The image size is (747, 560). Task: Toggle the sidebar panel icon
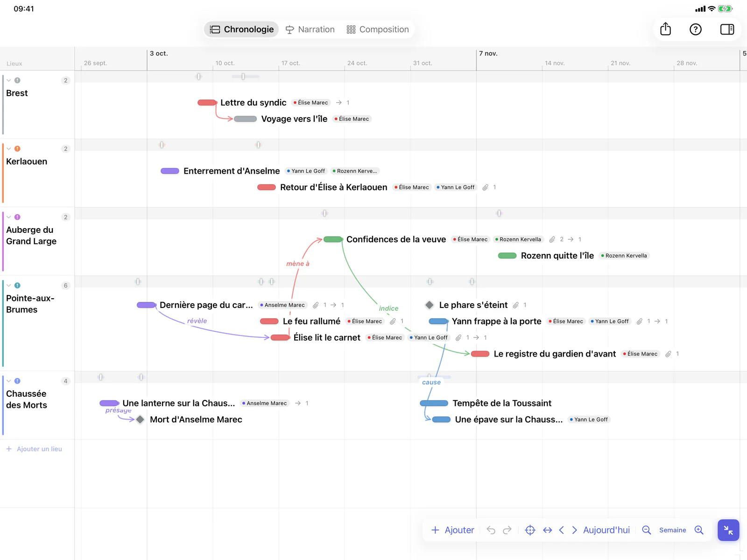tap(727, 29)
